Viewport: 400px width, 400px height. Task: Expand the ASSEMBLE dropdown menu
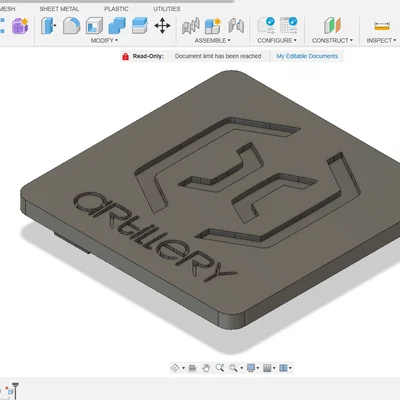[x=212, y=40]
